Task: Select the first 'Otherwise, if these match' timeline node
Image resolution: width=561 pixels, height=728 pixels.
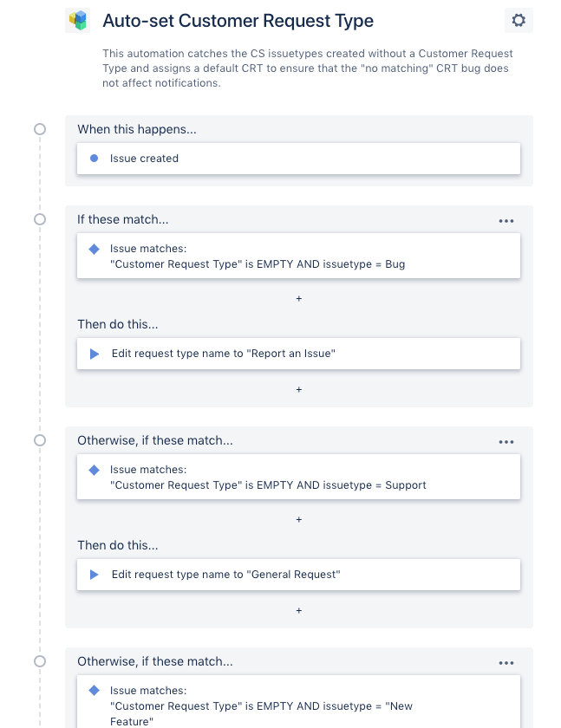Action: coord(40,440)
